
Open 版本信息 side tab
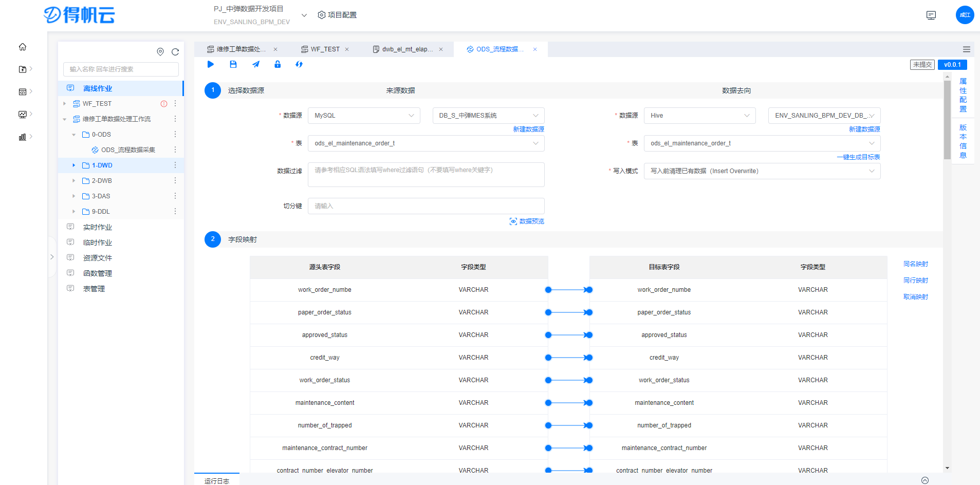pos(963,141)
